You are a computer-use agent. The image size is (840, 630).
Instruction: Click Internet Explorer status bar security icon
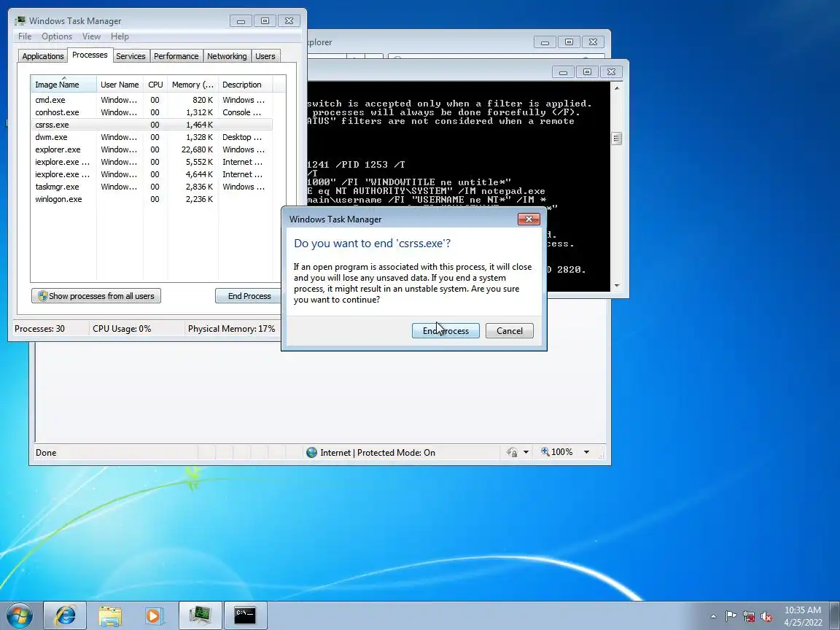pyautogui.click(x=512, y=452)
